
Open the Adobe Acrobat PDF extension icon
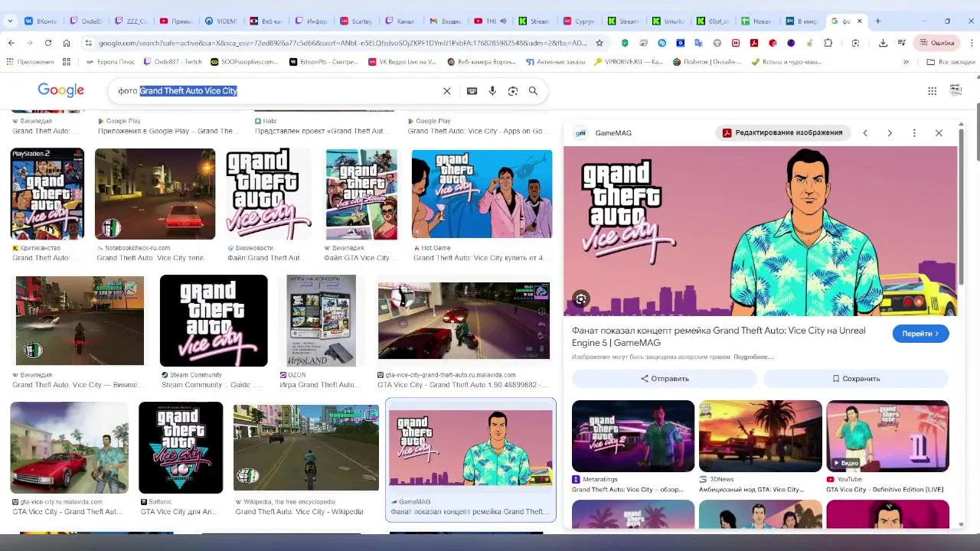tap(754, 43)
